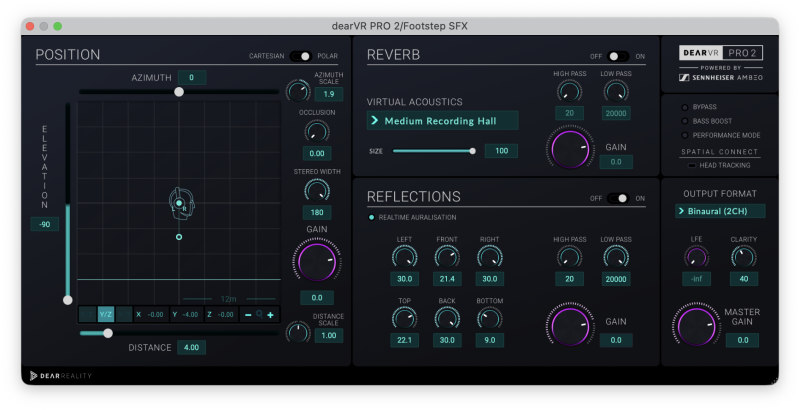
Task: Click the zoom out minus icon
Action: click(248, 314)
